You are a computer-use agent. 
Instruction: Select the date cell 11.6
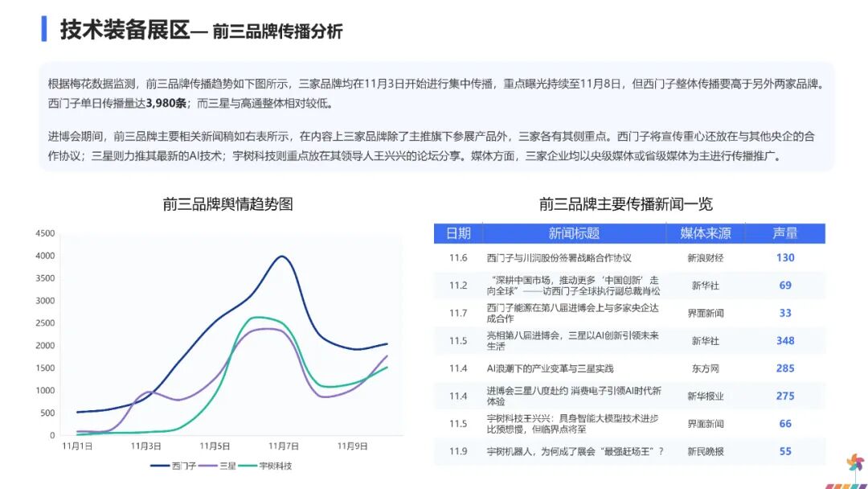coord(458,257)
